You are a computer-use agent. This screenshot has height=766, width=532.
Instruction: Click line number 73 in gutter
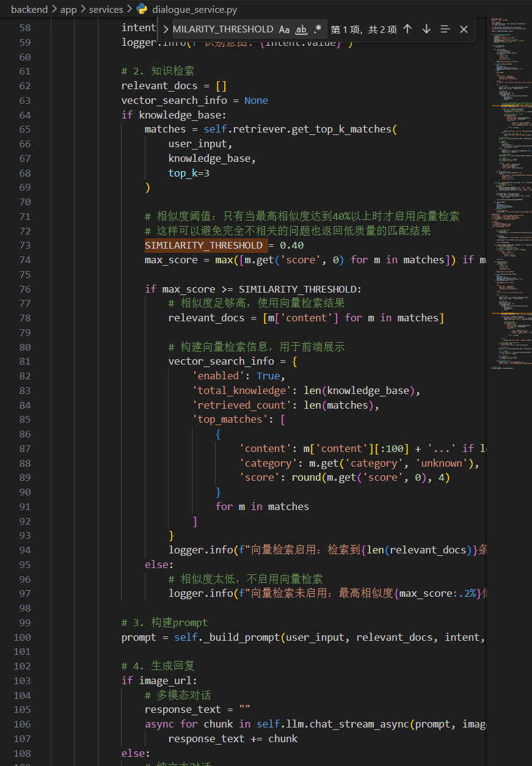(x=24, y=246)
